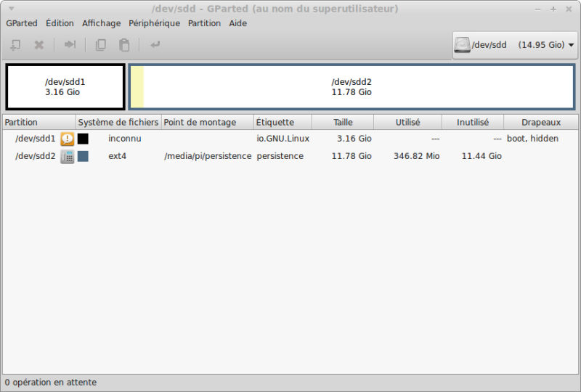This screenshot has height=392, width=581.
Task: Click the inconnu file system cell
Action: coord(124,139)
